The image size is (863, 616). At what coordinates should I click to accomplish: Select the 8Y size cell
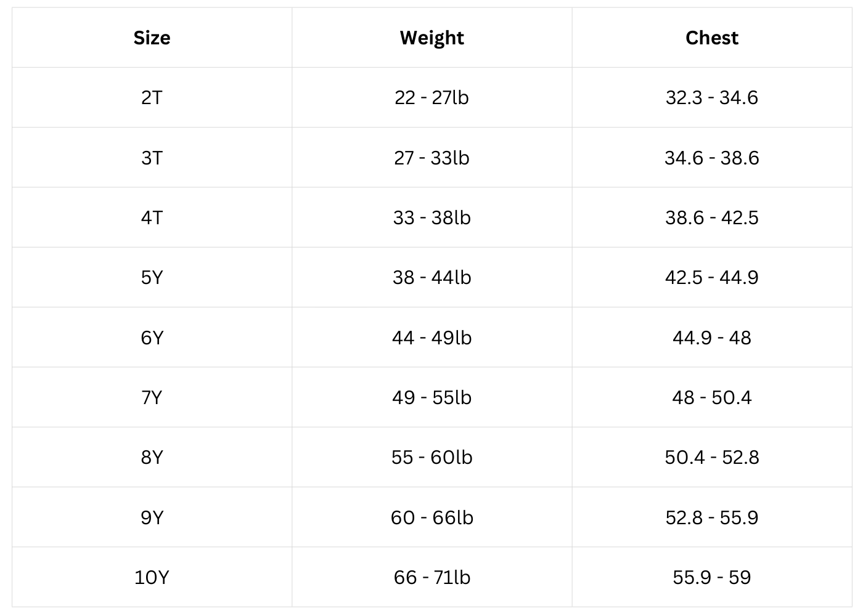pyautogui.click(x=152, y=458)
